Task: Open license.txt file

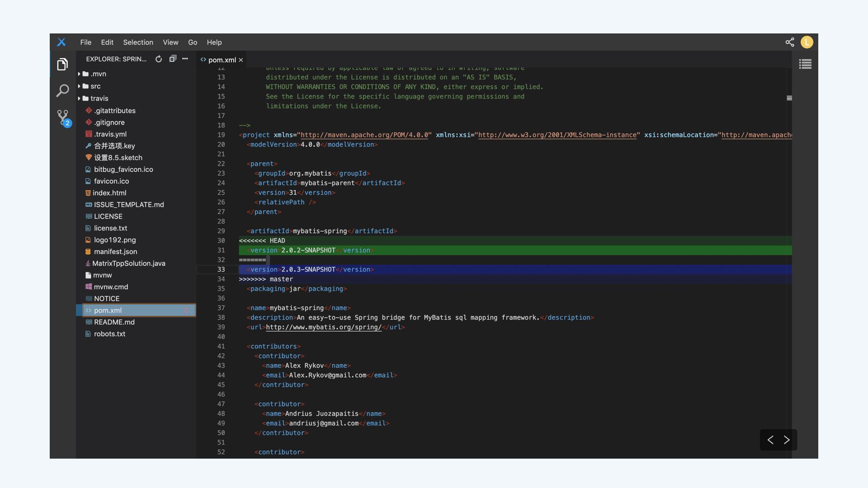Action: 110,228
